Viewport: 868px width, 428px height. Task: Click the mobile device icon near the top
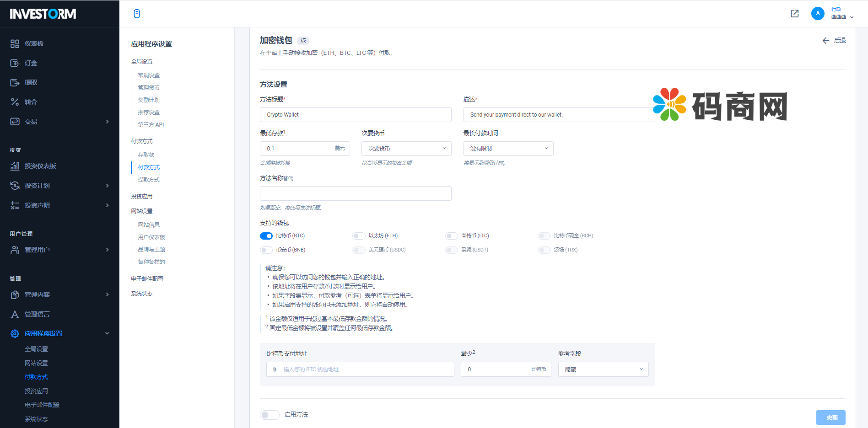136,14
